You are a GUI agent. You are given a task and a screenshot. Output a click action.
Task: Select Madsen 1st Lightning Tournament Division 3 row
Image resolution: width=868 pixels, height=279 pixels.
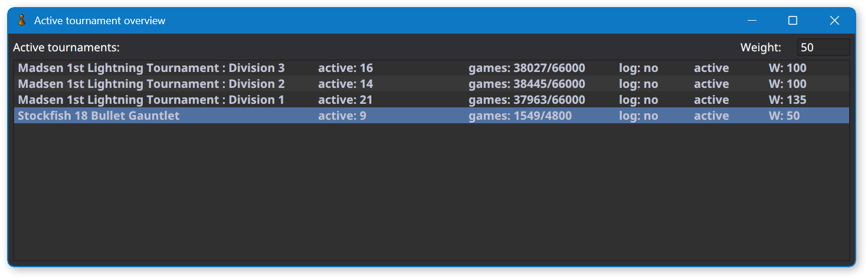pyautogui.click(x=431, y=68)
